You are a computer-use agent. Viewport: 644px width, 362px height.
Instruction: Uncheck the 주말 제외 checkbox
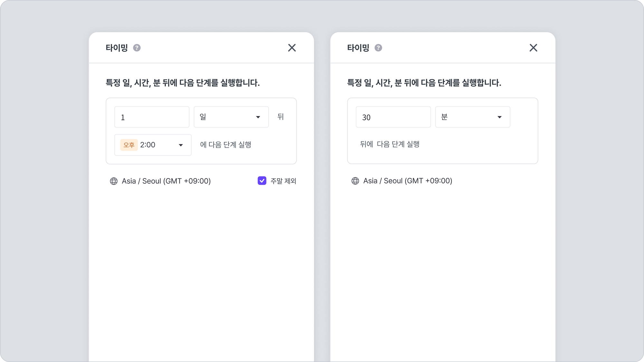click(x=262, y=181)
